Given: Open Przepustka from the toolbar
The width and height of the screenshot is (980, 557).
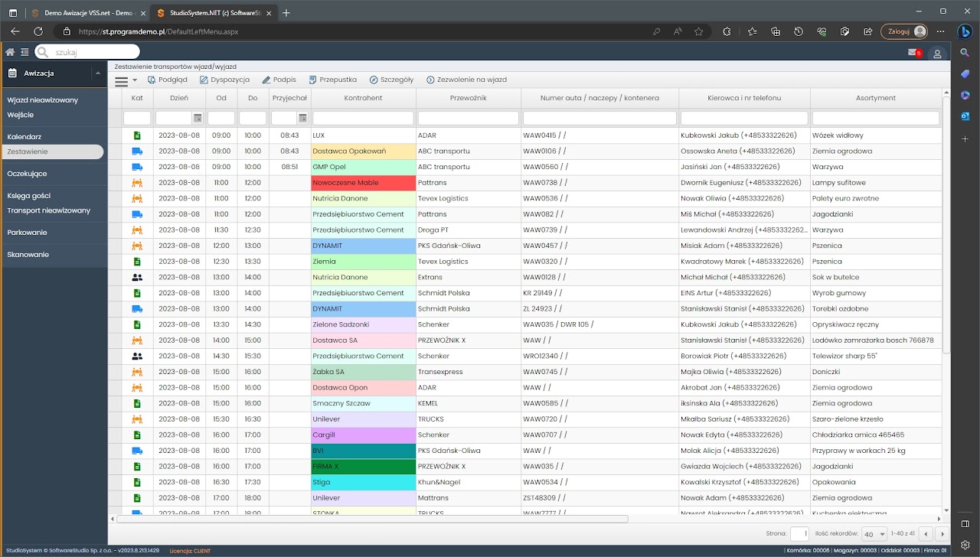Looking at the screenshot, I should pos(332,80).
